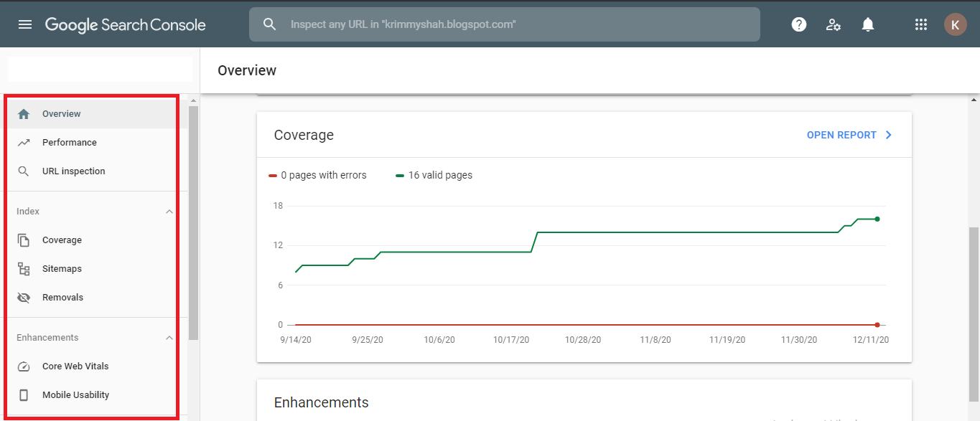Toggle the 0 pages with errors legend
Image resolution: width=980 pixels, height=421 pixels.
pyautogui.click(x=317, y=175)
